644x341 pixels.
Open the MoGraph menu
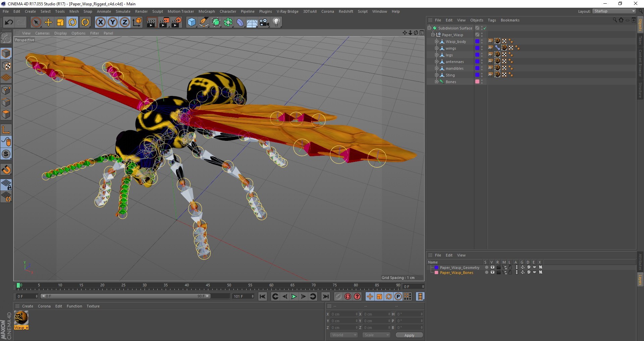[x=207, y=11]
